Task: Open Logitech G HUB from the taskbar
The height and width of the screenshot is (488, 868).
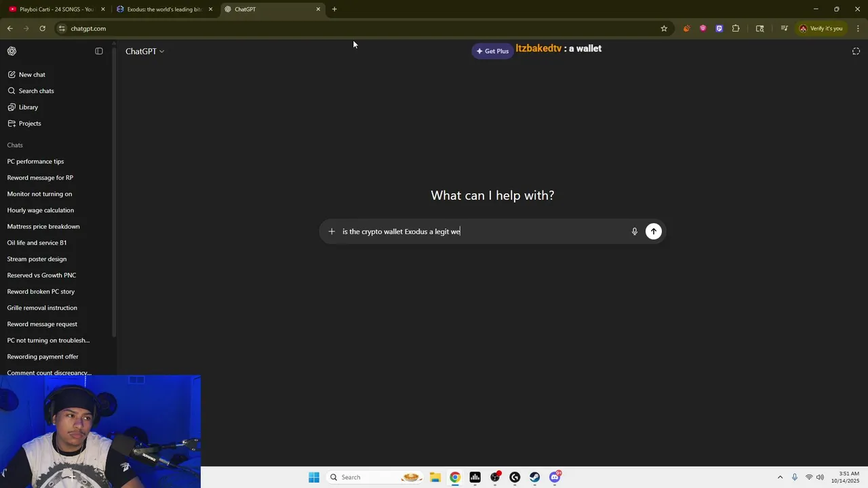Action: pyautogui.click(x=515, y=477)
